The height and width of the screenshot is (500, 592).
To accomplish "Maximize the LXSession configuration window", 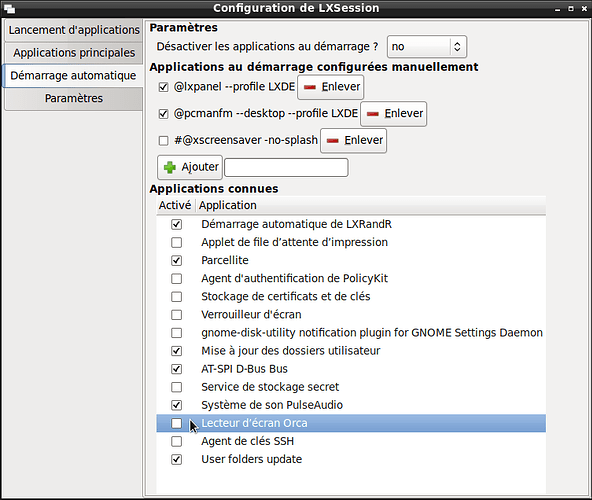I will point(571,8).
